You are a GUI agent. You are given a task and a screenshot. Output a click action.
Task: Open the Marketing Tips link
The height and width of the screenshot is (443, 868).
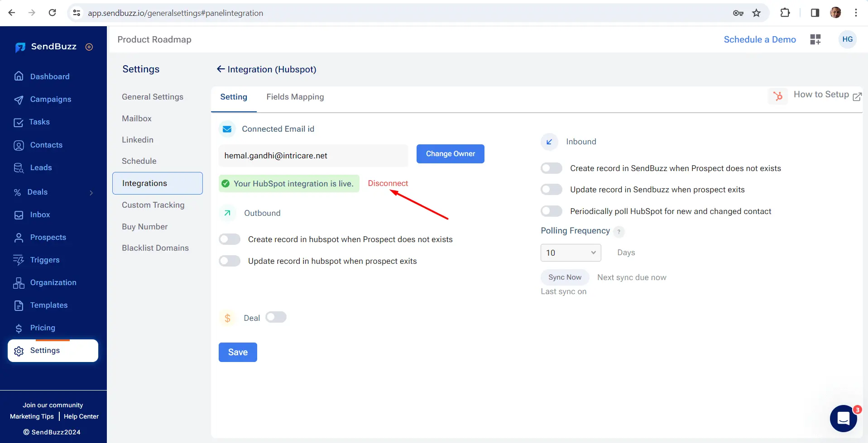(32, 417)
